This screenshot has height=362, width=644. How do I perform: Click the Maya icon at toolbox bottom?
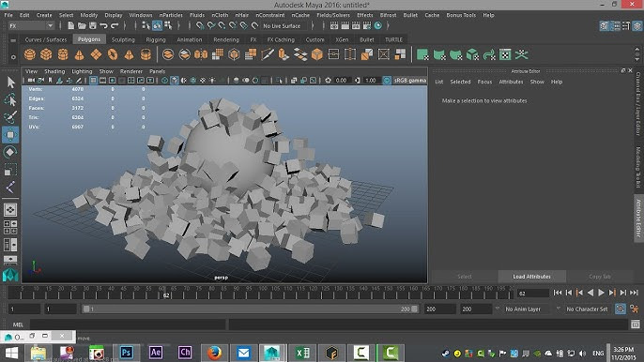[10, 275]
